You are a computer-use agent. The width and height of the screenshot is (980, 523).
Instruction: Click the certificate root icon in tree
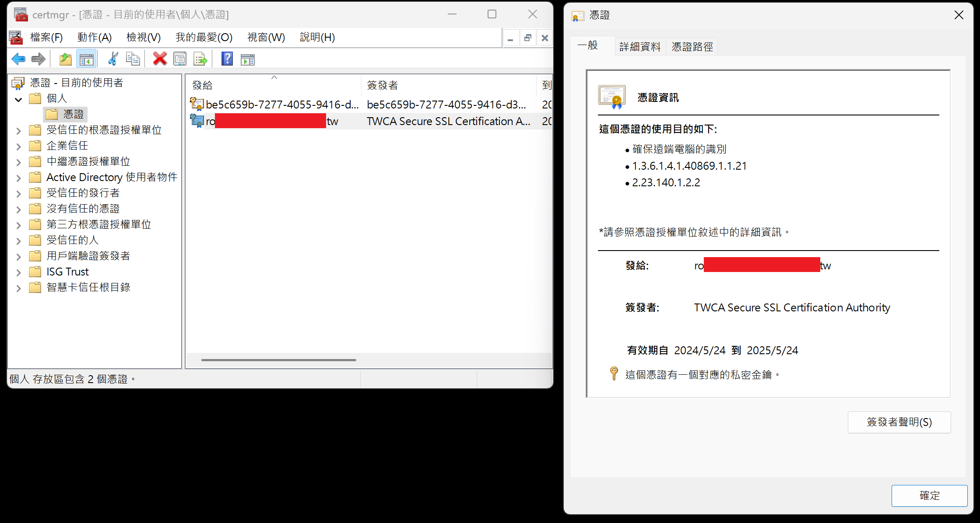coord(18,83)
